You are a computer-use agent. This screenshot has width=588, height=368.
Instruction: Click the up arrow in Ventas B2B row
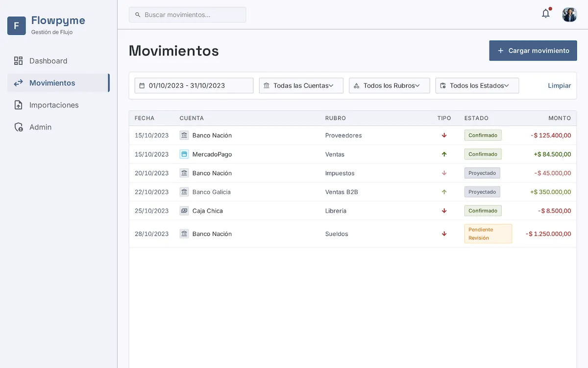coord(444,192)
